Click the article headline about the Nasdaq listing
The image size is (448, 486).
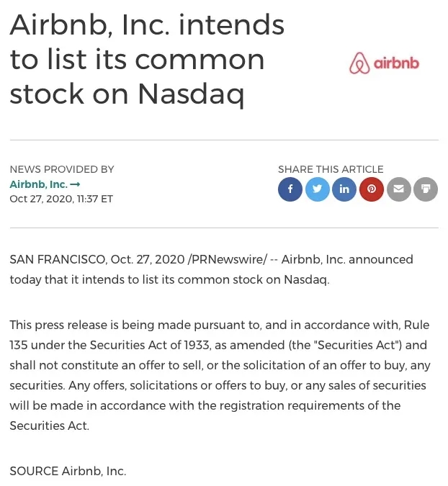147,60
